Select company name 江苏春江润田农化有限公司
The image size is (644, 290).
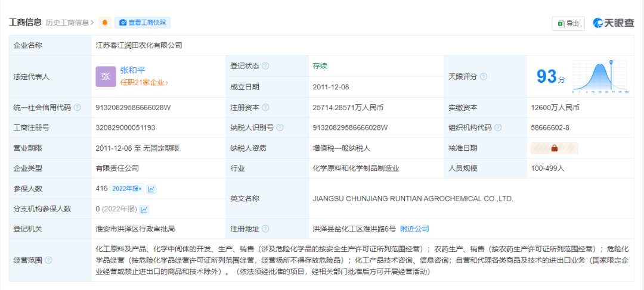[x=139, y=45]
